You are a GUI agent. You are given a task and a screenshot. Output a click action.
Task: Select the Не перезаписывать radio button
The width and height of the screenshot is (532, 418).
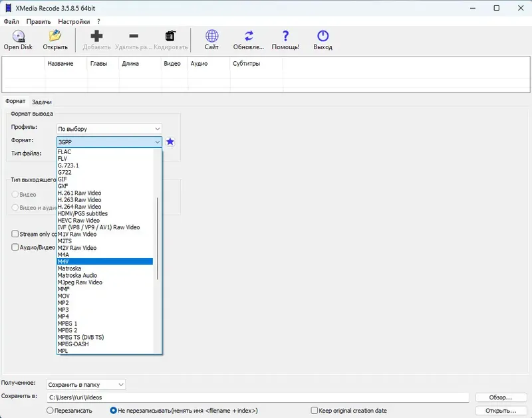click(113, 410)
